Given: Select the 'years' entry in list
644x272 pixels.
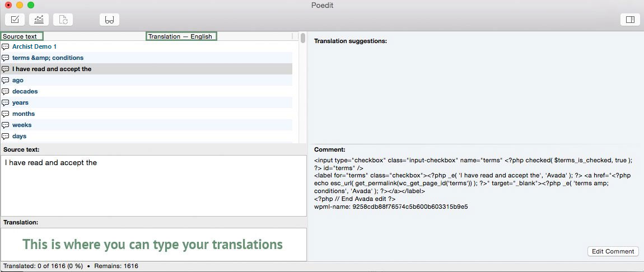Looking at the screenshot, I should click(x=20, y=102).
